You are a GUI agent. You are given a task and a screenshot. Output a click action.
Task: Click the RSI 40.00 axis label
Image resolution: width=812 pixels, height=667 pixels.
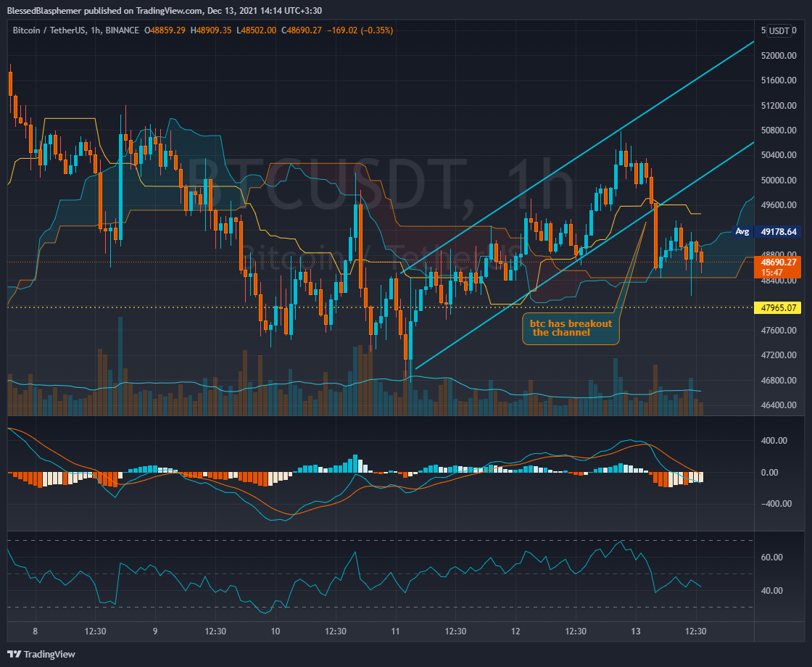[x=771, y=591]
